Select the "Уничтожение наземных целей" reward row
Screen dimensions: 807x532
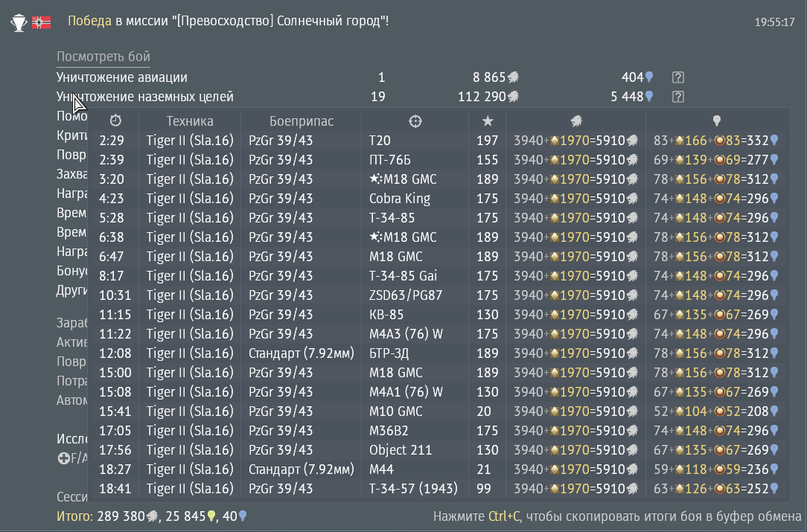click(145, 97)
